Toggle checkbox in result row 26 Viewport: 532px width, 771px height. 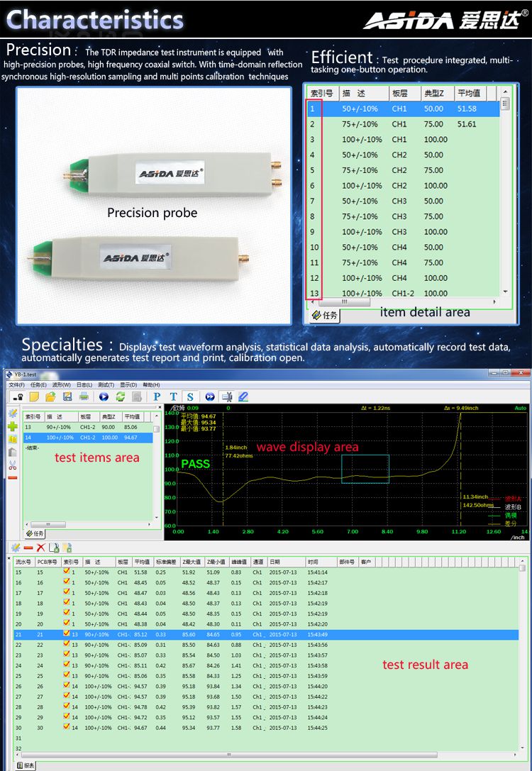(67, 685)
